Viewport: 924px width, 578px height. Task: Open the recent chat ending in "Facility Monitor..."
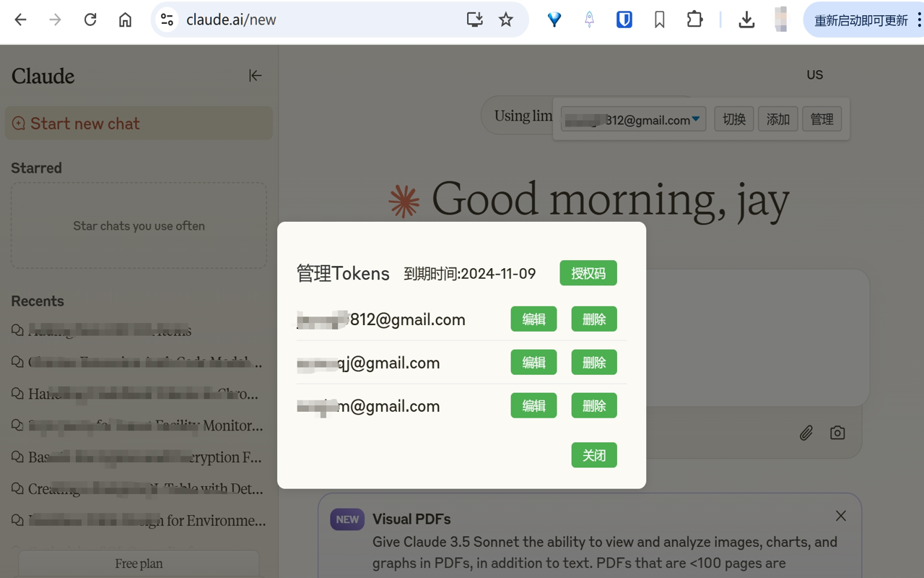(x=138, y=426)
